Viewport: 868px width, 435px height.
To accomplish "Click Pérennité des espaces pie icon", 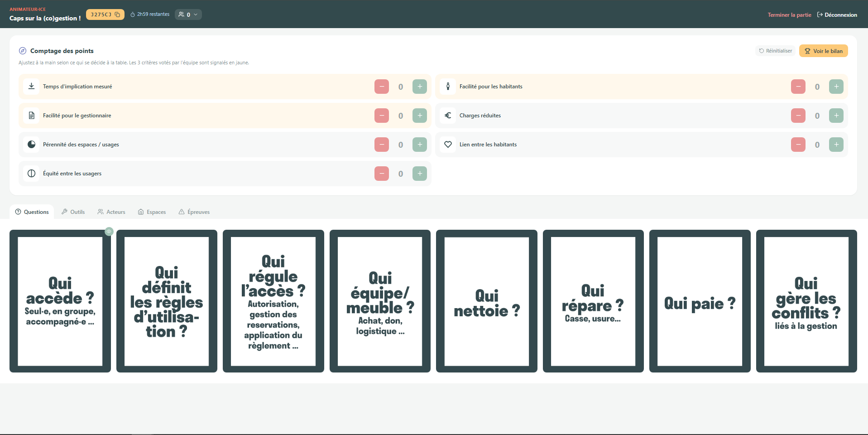I will pyautogui.click(x=31, y=144).
